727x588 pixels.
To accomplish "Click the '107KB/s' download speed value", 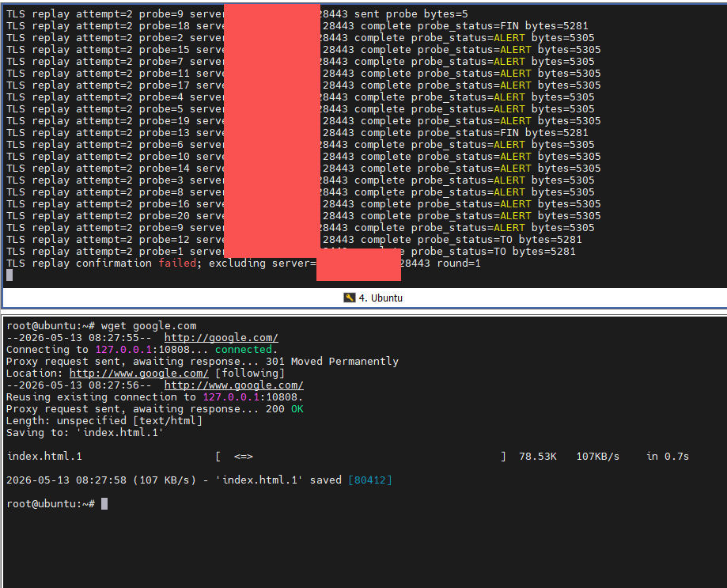I will pyautogui.click(x=597, y=457).
